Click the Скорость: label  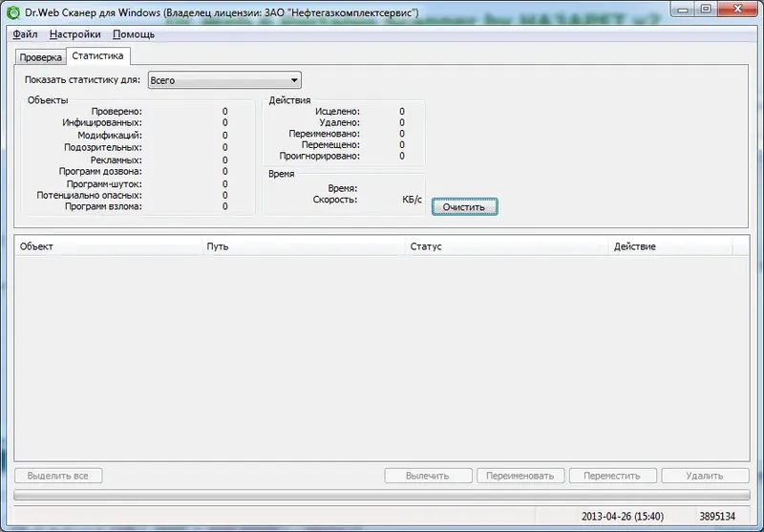335,200
